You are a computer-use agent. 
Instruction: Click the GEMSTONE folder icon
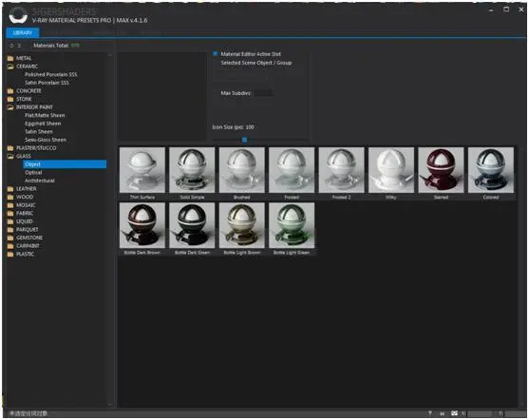[10, 238]
